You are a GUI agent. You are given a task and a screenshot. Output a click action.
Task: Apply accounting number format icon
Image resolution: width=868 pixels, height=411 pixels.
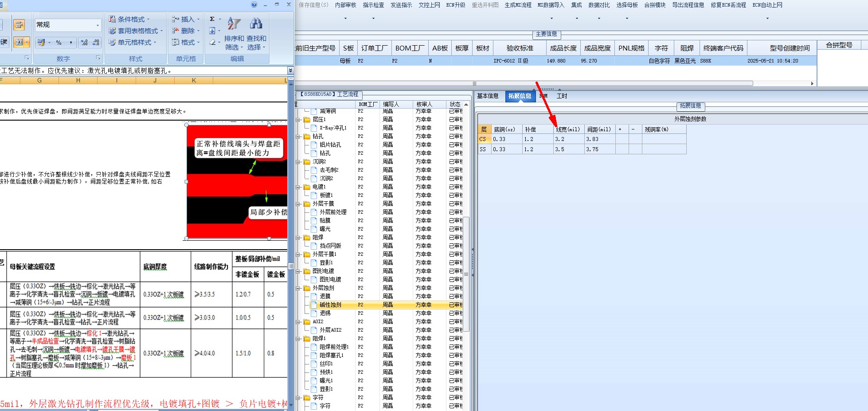click(x=41, y=43)
